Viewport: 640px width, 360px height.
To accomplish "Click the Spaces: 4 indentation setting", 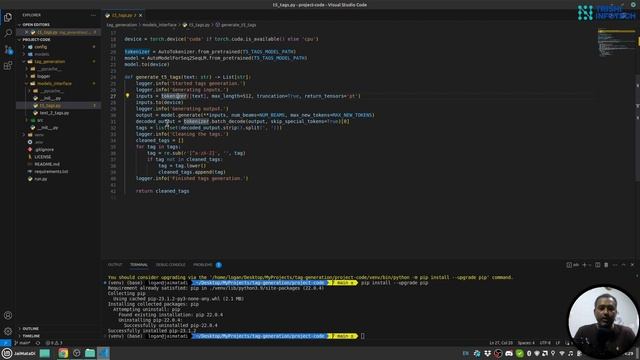I will (x=526, y=343).
